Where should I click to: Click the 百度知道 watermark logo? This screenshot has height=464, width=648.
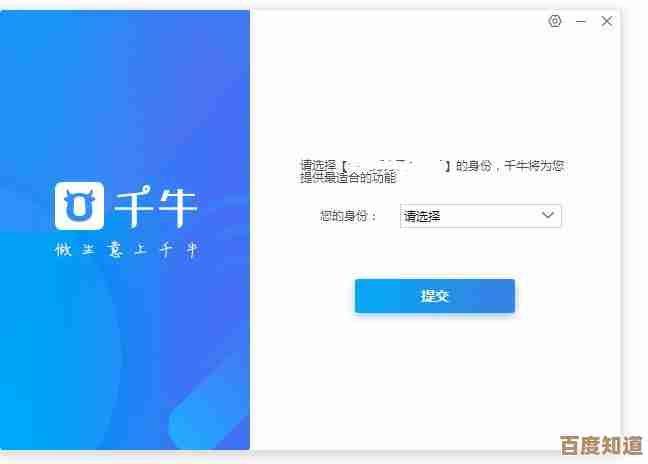click(x=602, y=445)
